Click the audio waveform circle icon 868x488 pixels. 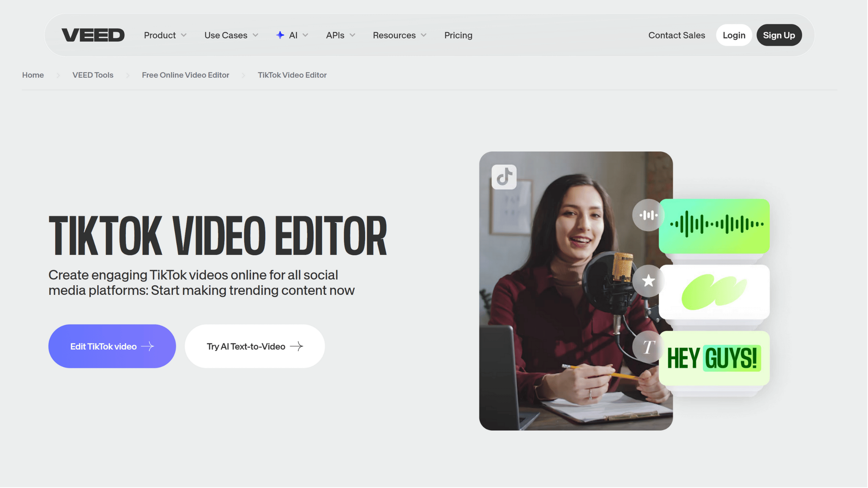point(648,216)
